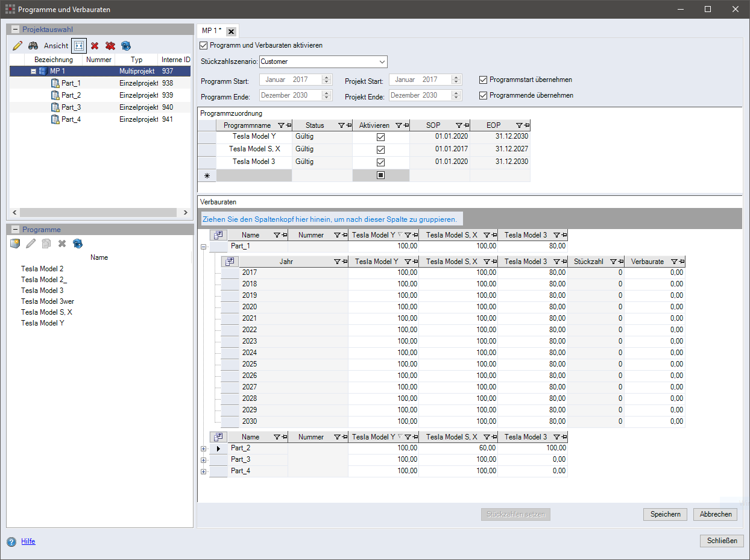Collapse the Projektauswahl panel
750x560 pixels.
(15, 29)
